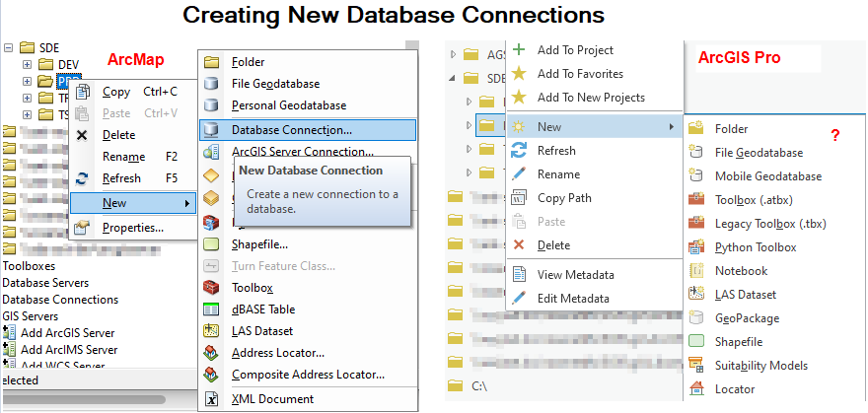
Task: Click the Python Toolbox icon
Action: tap(696, 247)
